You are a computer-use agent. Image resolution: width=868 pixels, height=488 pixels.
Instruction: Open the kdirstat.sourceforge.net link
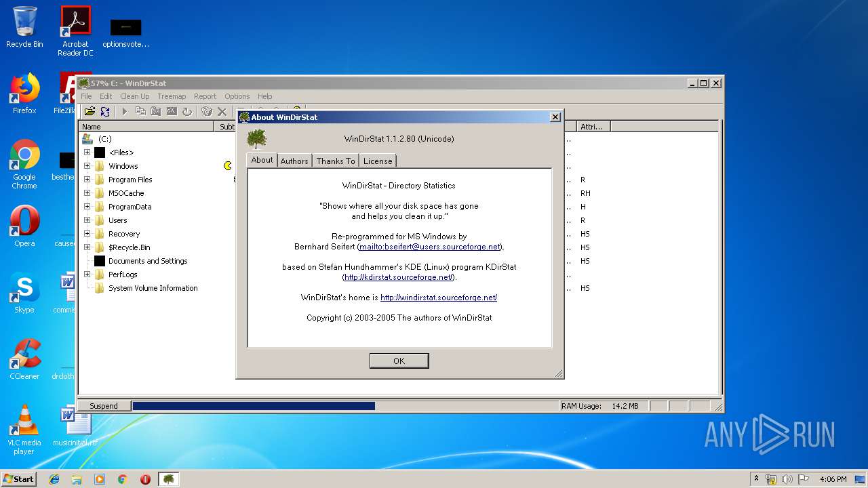[x=399, y=277]
